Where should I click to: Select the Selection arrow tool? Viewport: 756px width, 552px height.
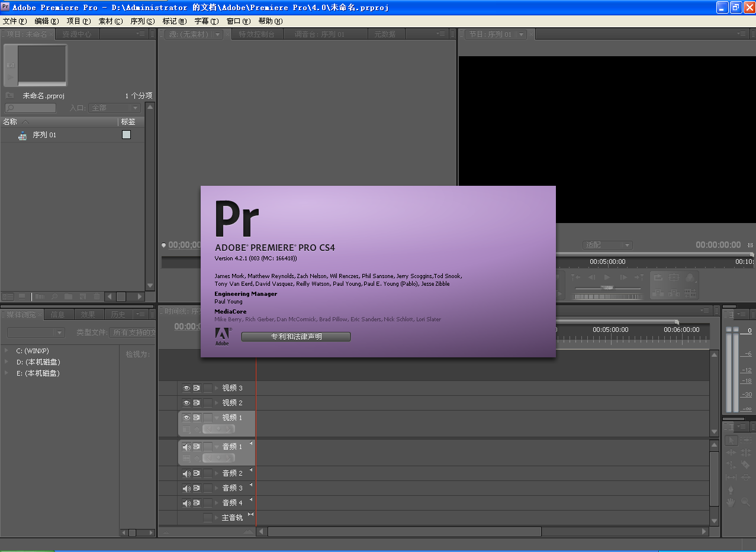[731, 440]
